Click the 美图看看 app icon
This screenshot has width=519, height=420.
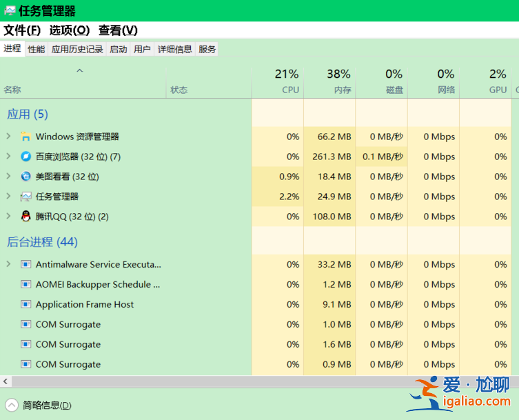pyautogui.click(x=26, y=177)
